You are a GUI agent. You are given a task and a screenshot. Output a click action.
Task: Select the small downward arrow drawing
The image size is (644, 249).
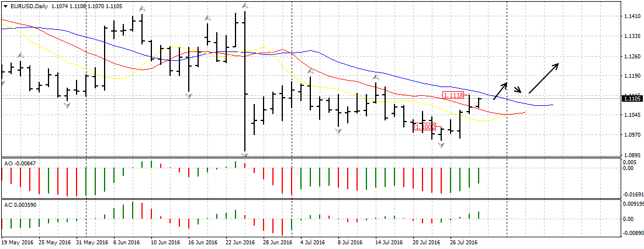point(517,89)
